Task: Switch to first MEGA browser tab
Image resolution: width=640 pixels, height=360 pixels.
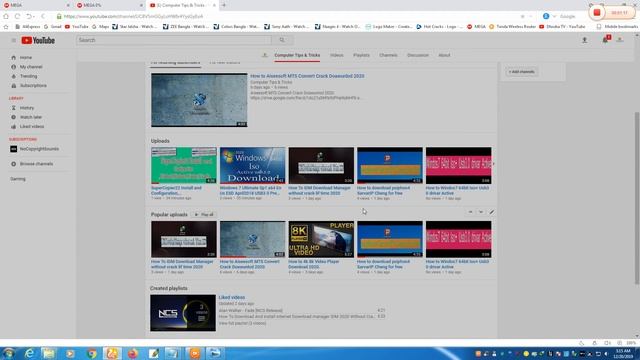Action: click(36, 5)
